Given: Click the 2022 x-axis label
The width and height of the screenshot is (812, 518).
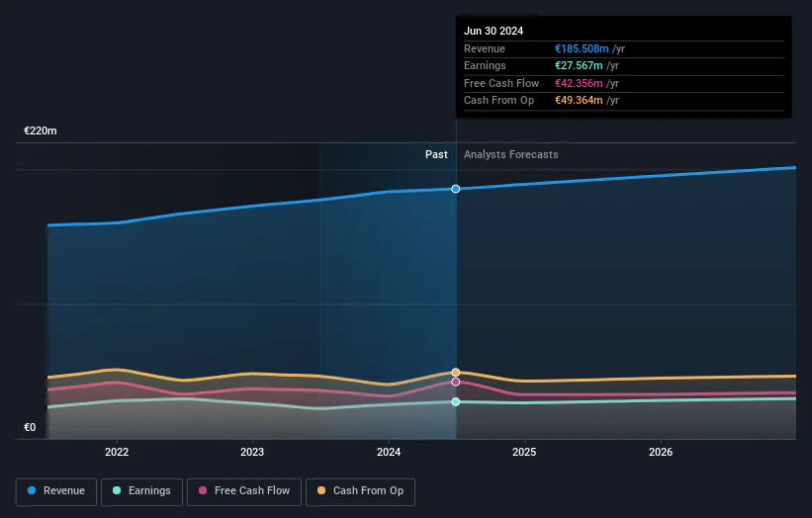Looking at the screenshot, I should [x=117, y=452].
